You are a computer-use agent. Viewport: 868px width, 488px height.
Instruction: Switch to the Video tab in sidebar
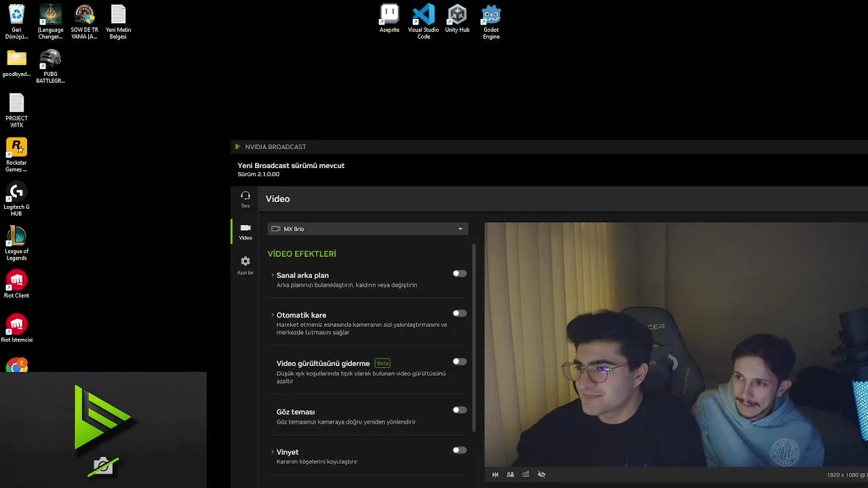tap(245, 232)
